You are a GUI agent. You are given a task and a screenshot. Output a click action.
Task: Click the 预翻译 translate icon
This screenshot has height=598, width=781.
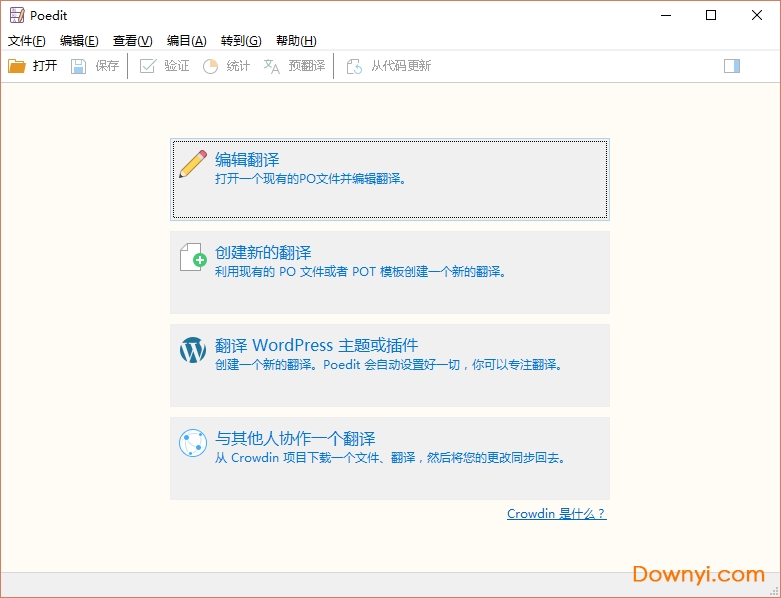271,66
